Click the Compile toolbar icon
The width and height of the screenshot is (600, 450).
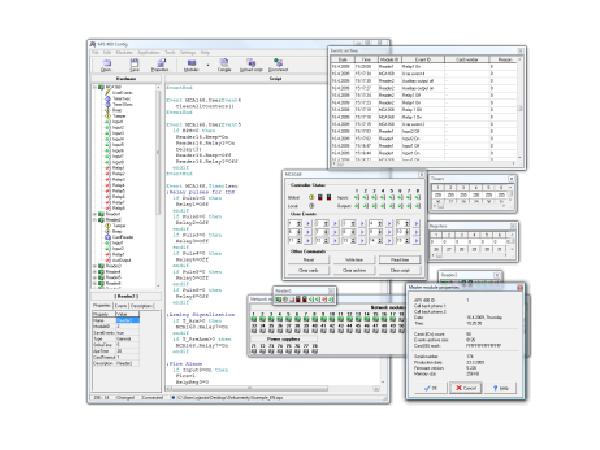(226, 65)
